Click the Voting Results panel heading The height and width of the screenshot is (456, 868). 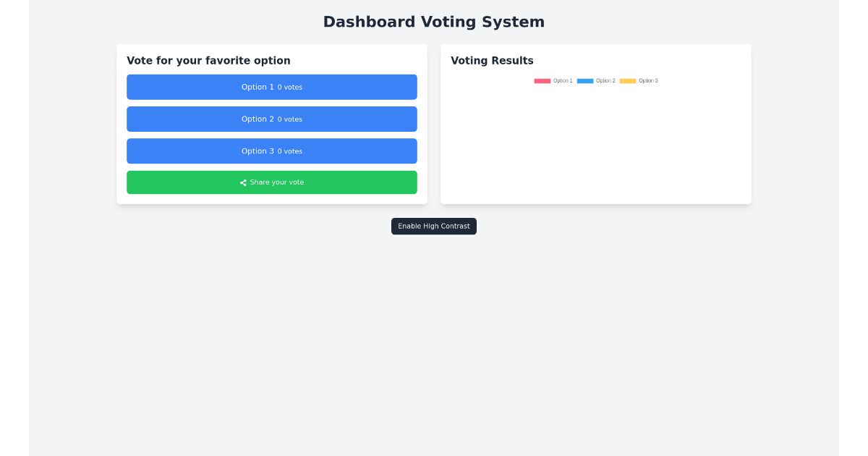click(x=492, y=61)
